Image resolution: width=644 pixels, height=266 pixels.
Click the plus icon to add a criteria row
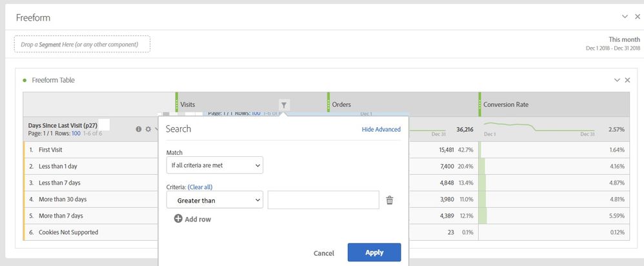click(178, 220)
